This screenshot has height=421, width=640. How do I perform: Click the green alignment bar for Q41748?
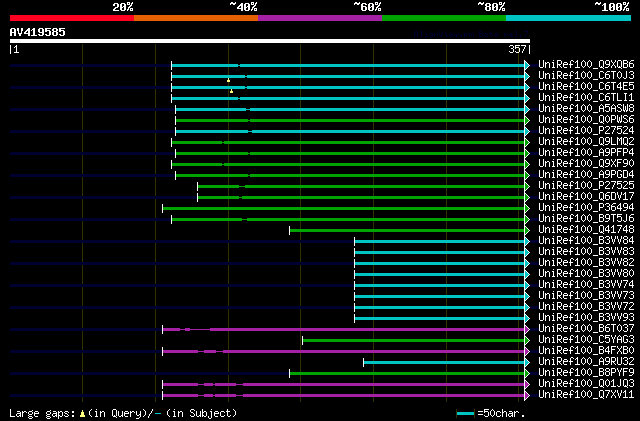click(407, 230)
